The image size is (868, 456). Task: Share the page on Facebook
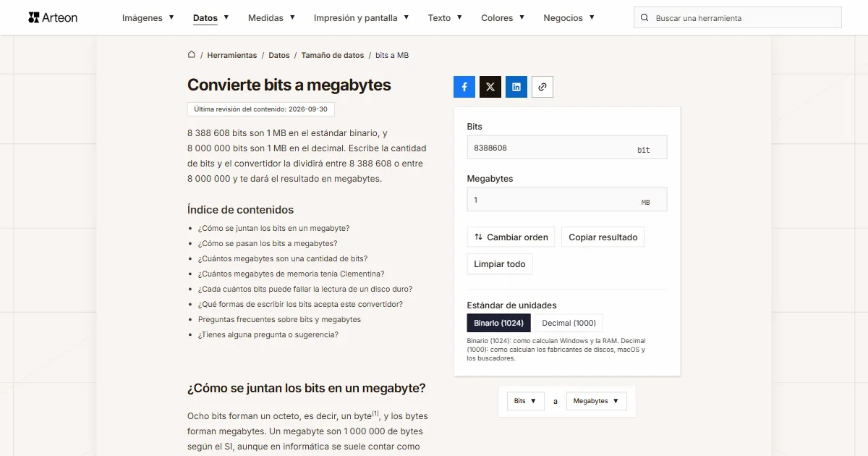tap(464, 87)
